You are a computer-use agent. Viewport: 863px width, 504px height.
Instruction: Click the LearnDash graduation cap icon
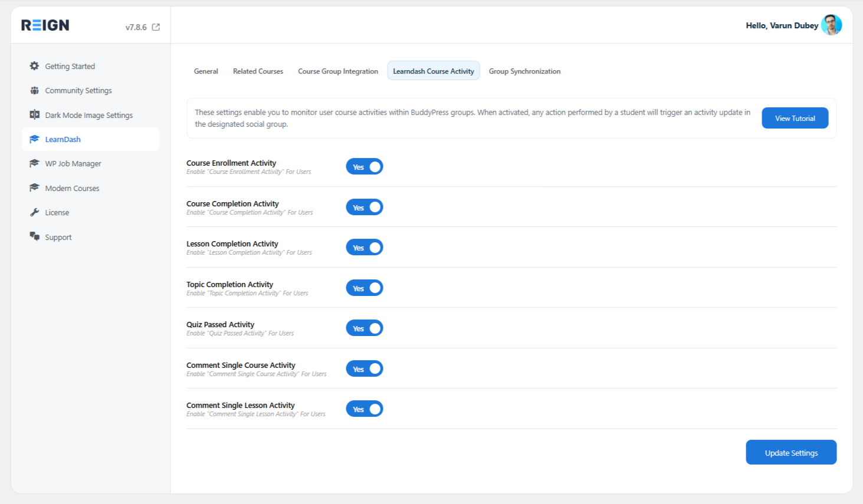tap(34, 139)
